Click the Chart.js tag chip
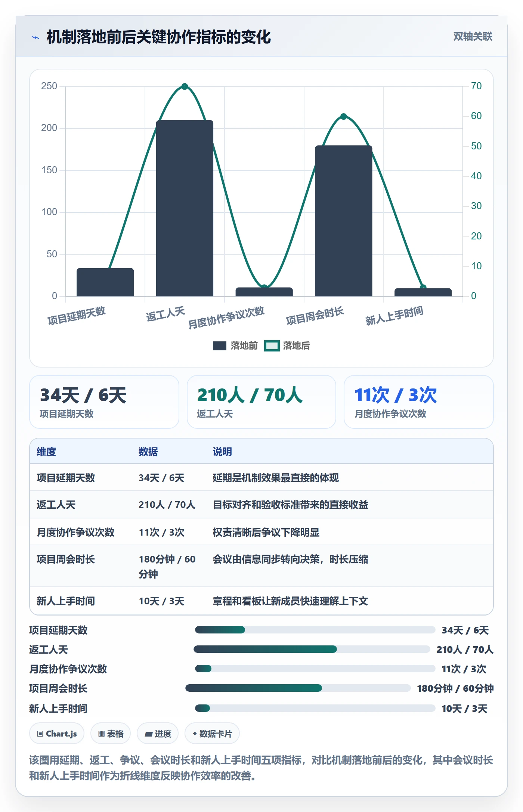 tap(57, 734)
